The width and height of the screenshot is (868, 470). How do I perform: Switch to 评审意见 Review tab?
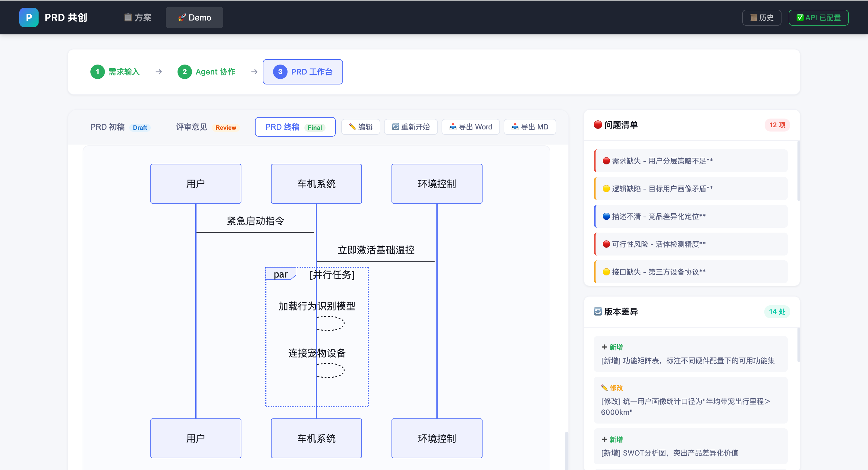click(208, 127)
